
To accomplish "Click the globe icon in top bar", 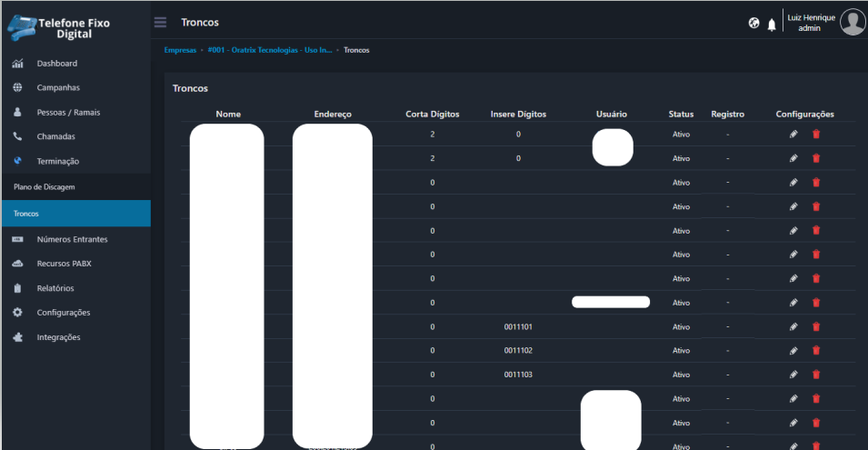I will pos(754,23).
